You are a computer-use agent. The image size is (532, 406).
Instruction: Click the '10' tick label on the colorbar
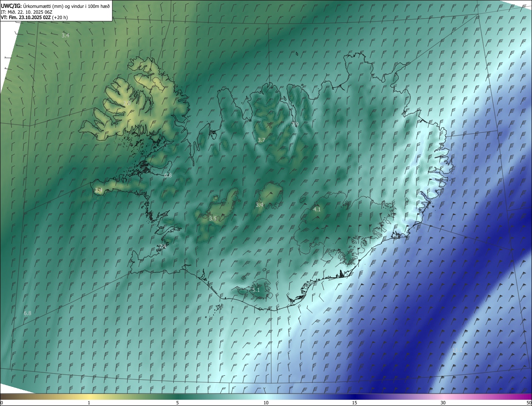pos(266,403)
